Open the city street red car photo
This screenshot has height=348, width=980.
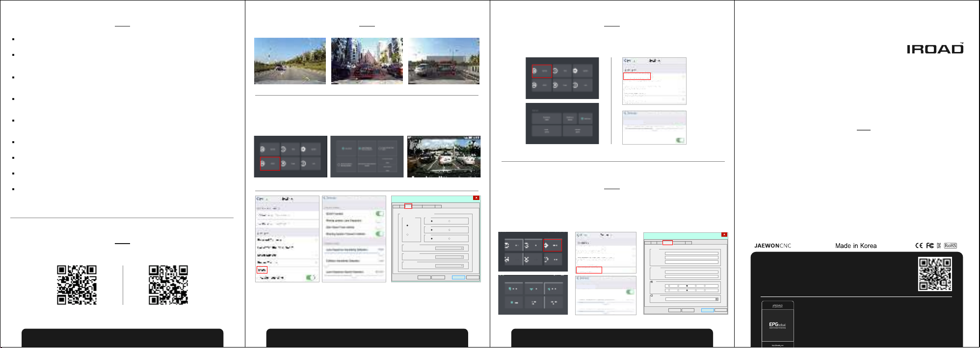pyautogui.click(x=367, y=61)
